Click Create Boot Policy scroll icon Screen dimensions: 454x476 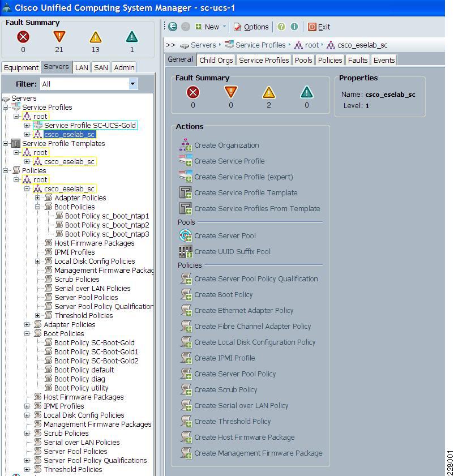(x=186, y=294)
